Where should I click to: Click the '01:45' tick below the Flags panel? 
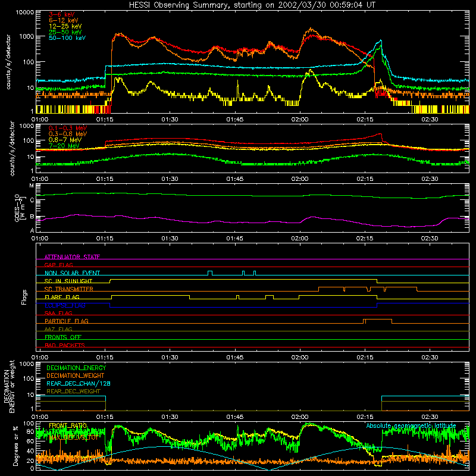pos(234,358)
